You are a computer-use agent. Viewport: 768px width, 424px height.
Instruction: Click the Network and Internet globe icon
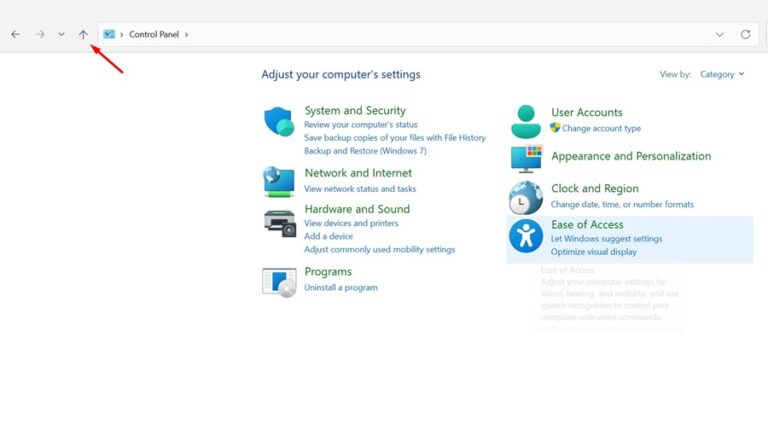279,182
